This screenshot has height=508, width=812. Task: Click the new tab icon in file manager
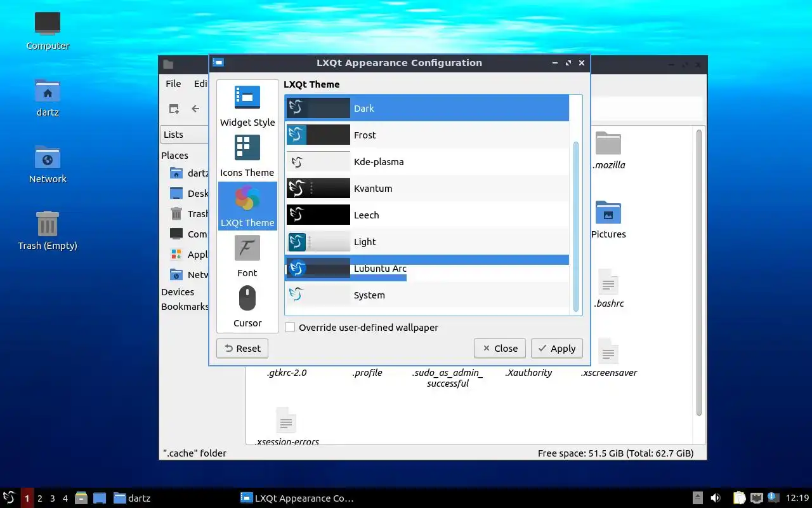coord(174,109)
